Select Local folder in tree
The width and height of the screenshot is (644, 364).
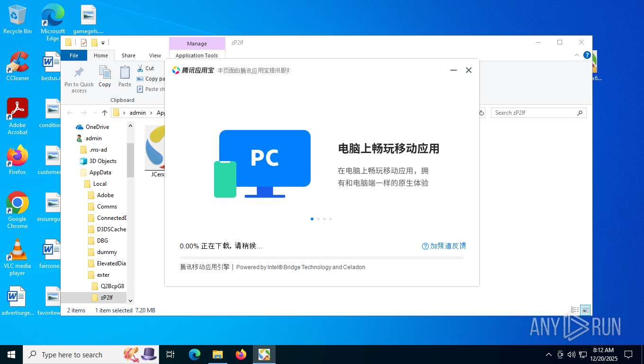click(x=100, y=184)
